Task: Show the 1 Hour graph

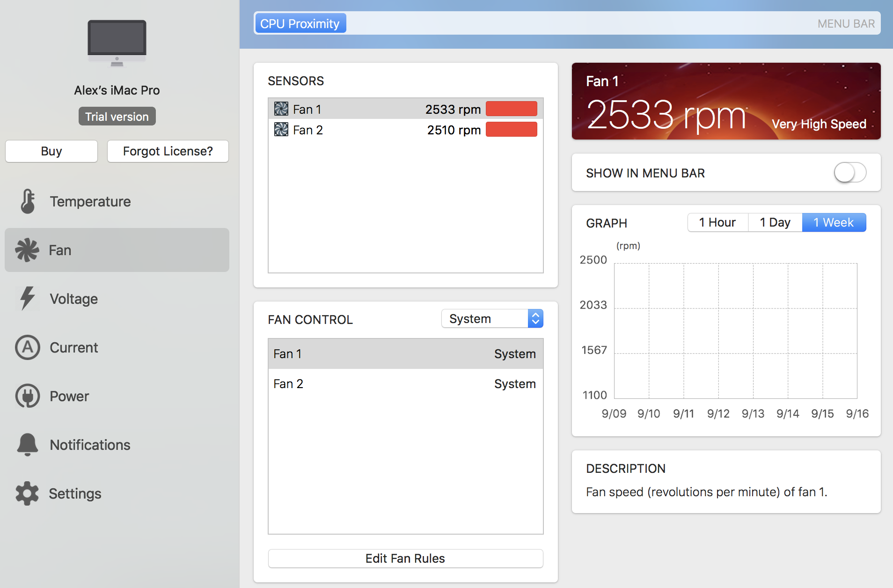Action: [x=717, y=222]
